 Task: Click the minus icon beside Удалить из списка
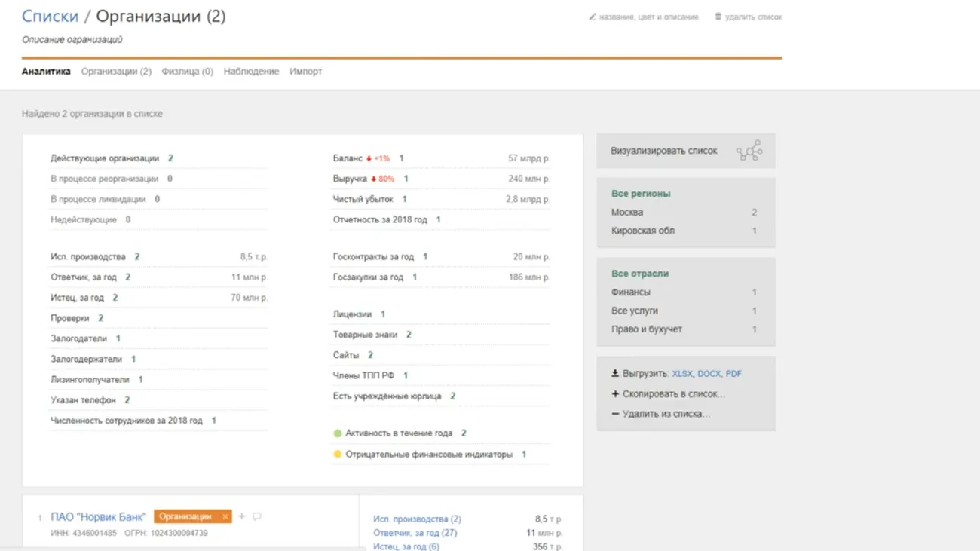click(x=615, y=414)
